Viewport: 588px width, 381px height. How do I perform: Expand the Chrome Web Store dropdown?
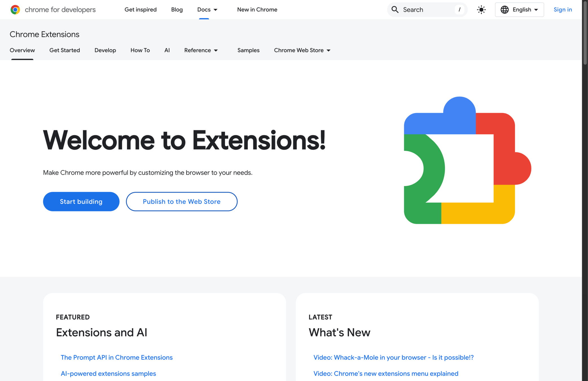(x=302, y=50)
